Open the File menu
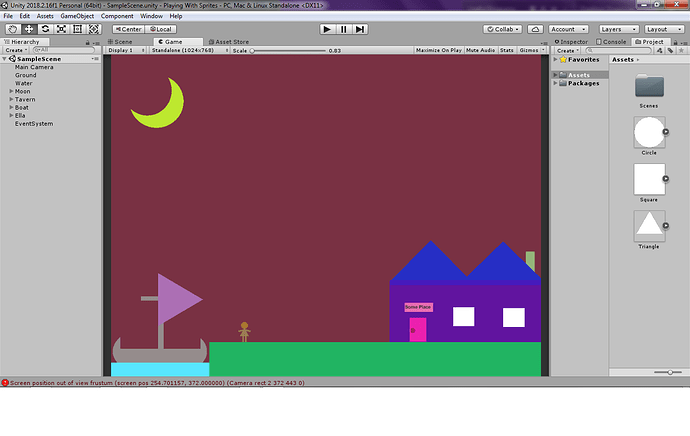 [8, 16]
